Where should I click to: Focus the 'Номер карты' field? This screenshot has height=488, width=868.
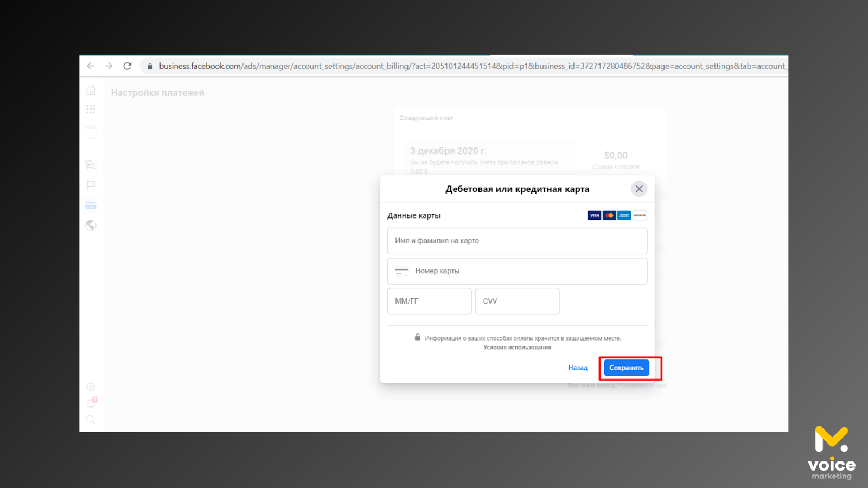517,271
